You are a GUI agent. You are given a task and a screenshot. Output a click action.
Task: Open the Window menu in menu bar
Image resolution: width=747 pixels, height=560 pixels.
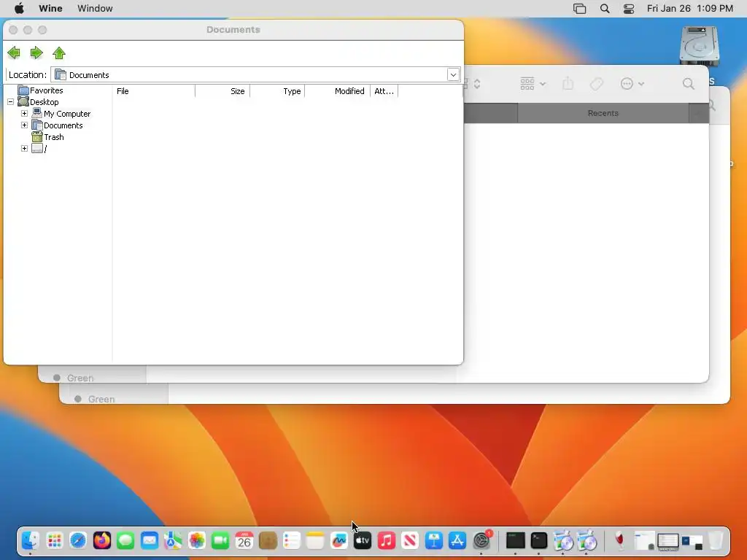95,9
